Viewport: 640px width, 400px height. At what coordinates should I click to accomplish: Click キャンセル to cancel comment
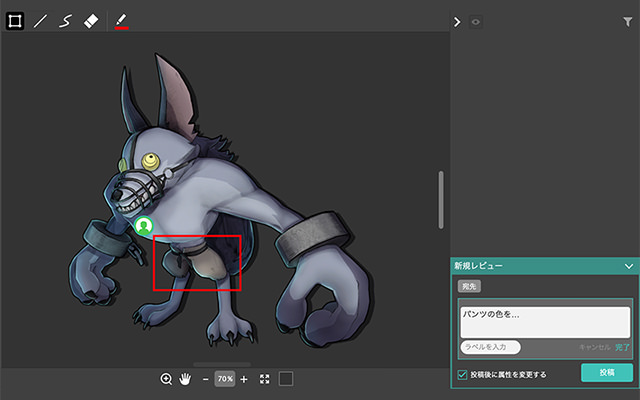(595, 347)
